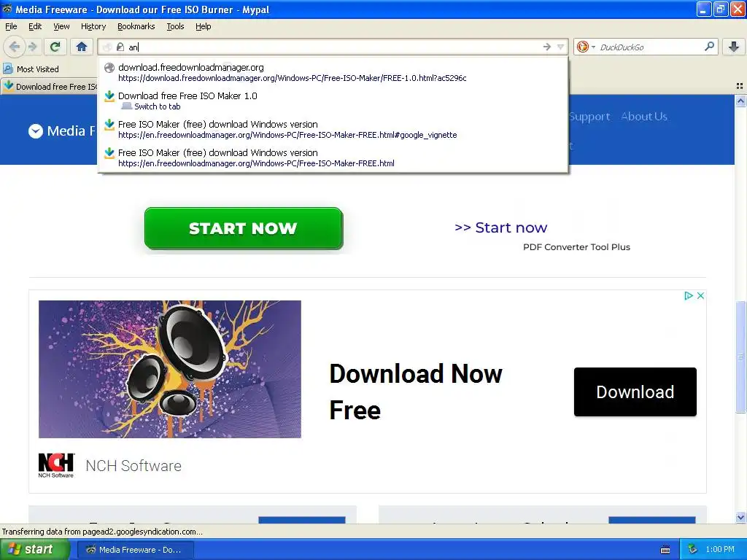This screenshot has height=560, width=747.
Task: Open the Help menu
Action: pyautogui.click(x=204, y=26)
